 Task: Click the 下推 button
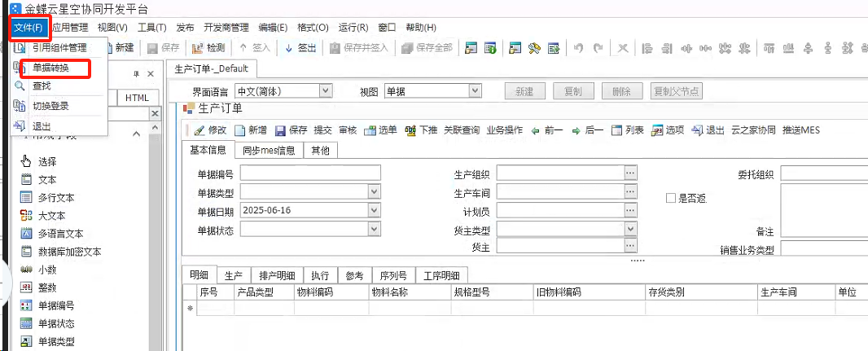[x=421, y=130]
